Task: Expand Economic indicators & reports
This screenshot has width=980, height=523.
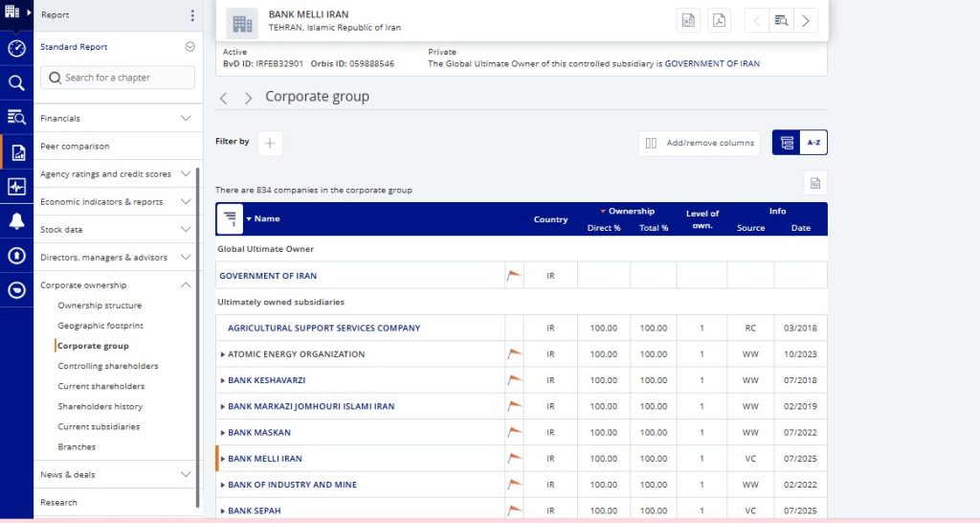Action: click(x=186, y=201)
